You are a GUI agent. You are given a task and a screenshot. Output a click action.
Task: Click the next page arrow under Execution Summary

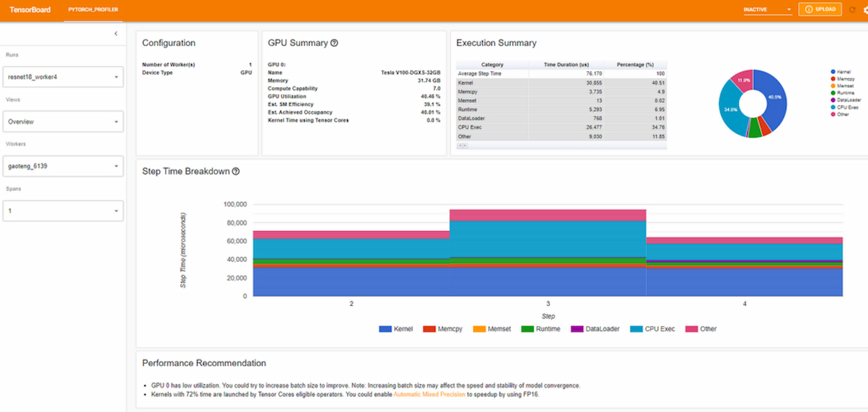(x=464, y=146)
